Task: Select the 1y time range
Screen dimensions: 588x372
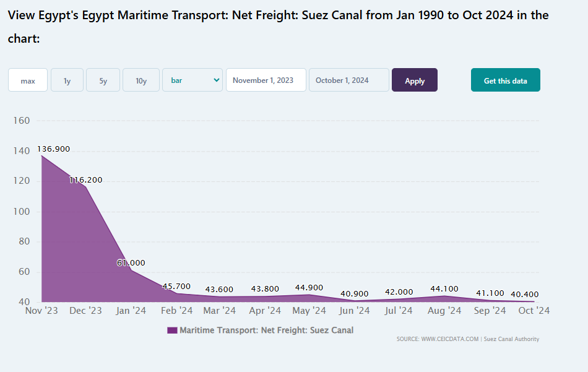Action: [67, 80]
